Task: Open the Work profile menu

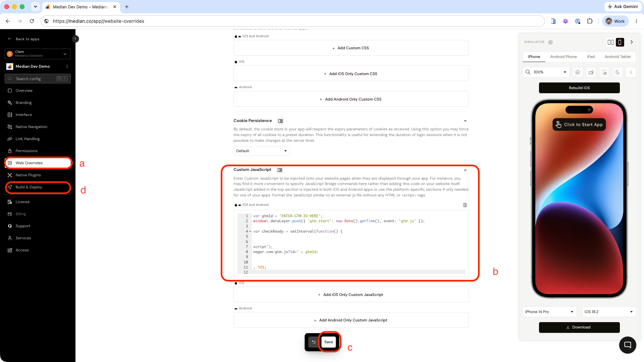Action: (615, 21)
